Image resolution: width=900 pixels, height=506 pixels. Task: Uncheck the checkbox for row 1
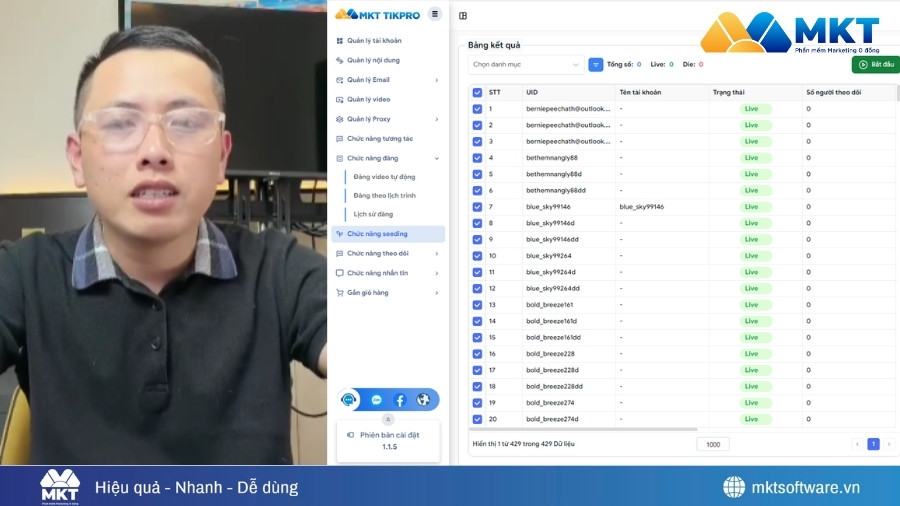[477, 108]
